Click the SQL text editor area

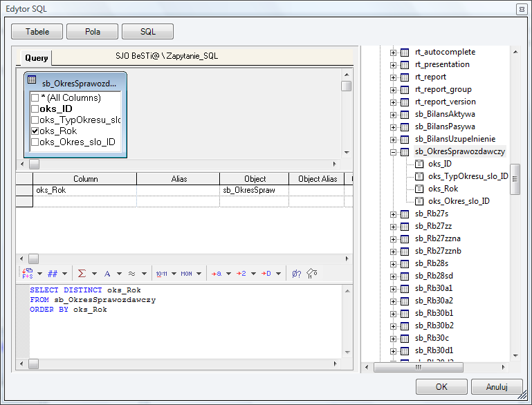(185, 321)
